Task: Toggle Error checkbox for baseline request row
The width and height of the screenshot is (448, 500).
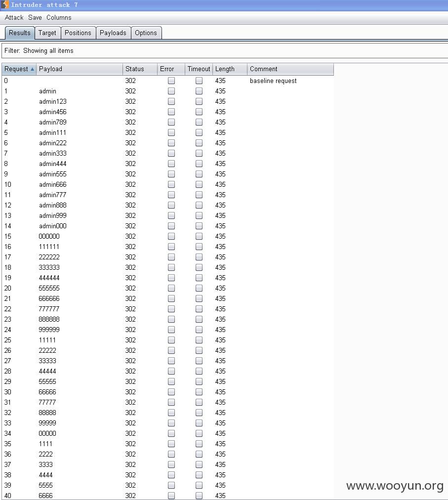Action: [171, 81]
